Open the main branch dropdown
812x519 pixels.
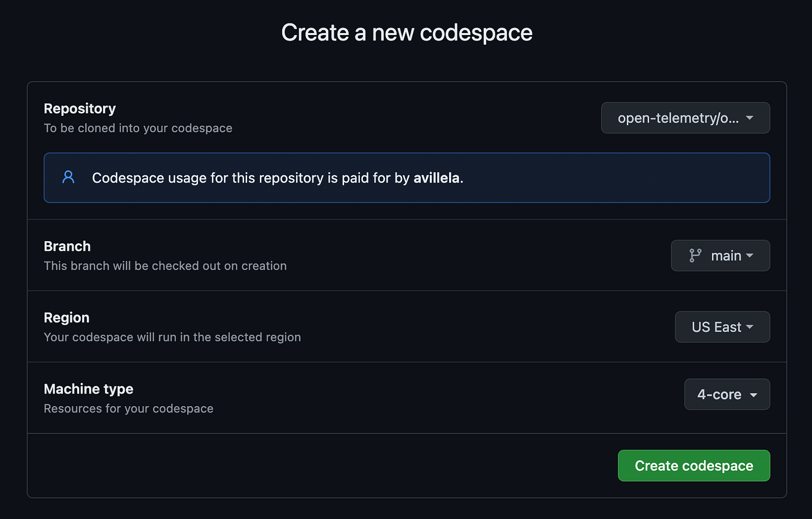click(x=720, y=255)
